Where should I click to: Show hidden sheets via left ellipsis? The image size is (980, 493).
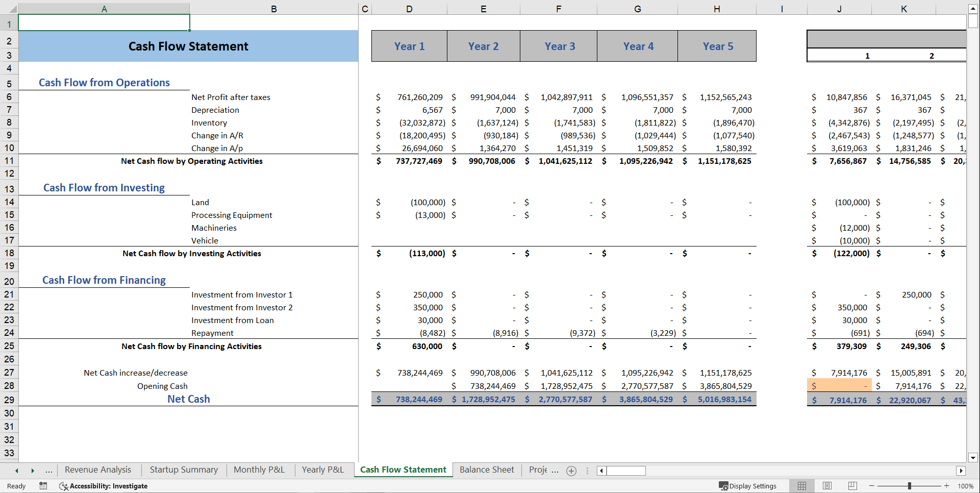click(x=49, y=471)
